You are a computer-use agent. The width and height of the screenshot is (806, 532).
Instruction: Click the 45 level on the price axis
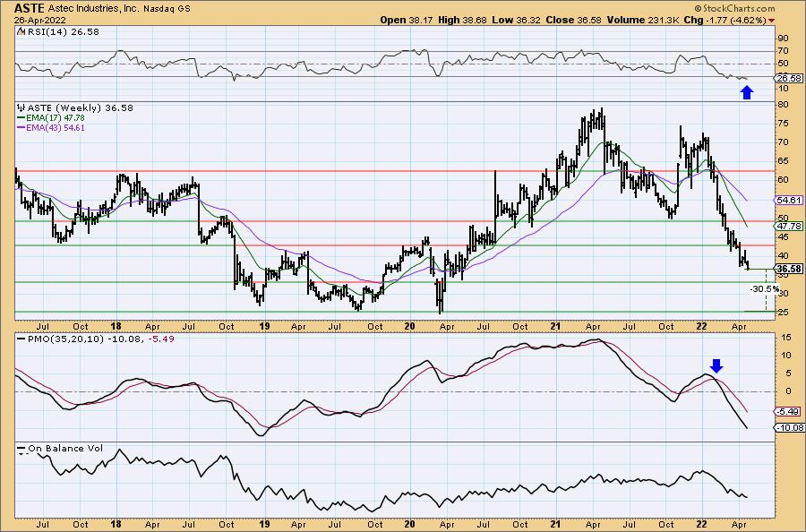click(783, 237)
